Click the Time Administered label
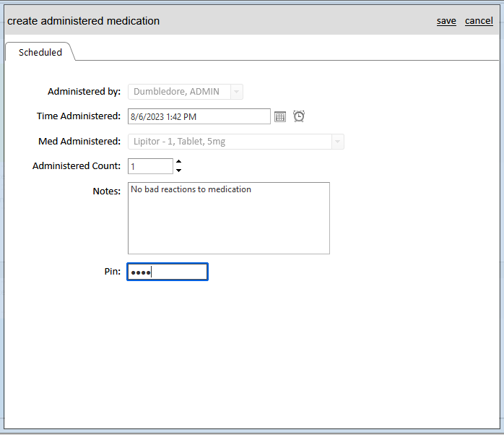The height and width of the screenshot is (435, 504). tap(79, 116)
